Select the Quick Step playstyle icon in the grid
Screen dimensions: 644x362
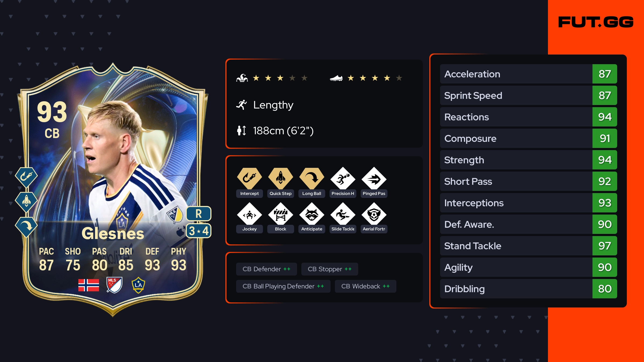280,178
